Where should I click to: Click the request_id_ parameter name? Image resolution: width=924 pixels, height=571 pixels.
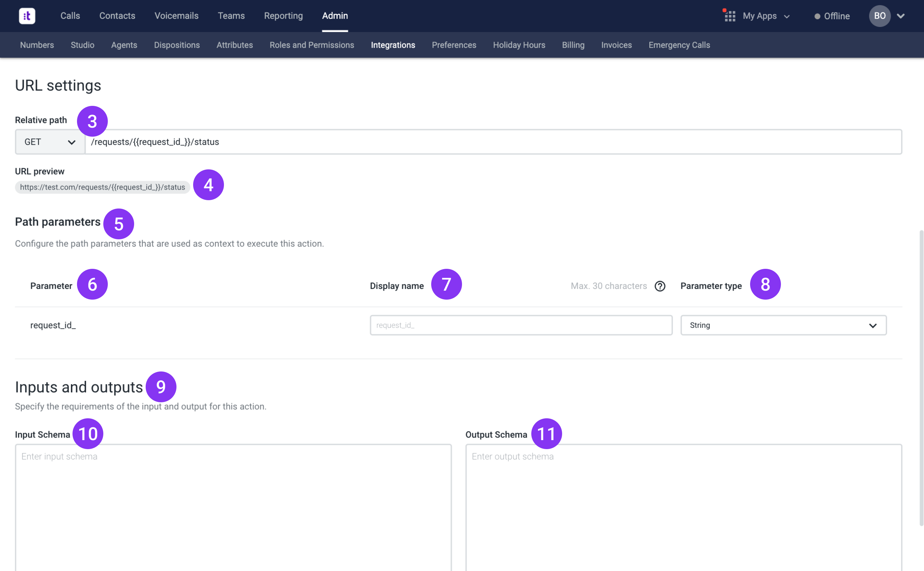tap(53, 325)
